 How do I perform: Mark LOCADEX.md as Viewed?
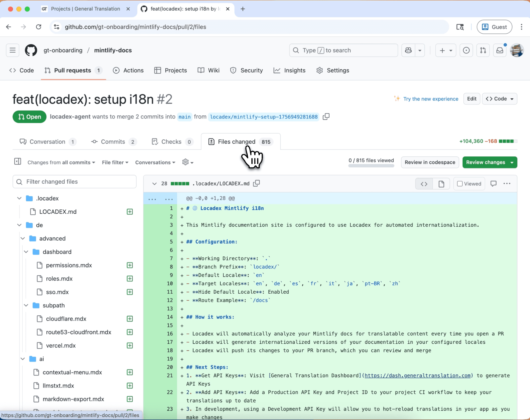(x=469, y=184)
